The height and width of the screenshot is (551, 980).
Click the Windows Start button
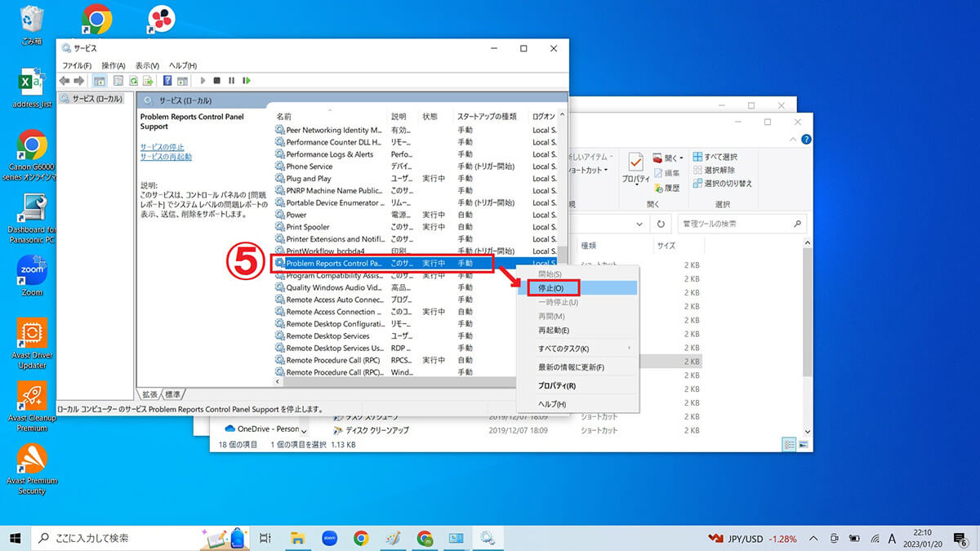click(16, 538)
